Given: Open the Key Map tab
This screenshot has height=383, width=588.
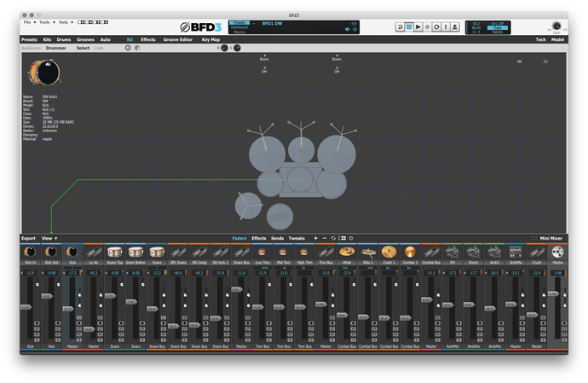Looking at the screenshot, I should click(x=210, y=39).
